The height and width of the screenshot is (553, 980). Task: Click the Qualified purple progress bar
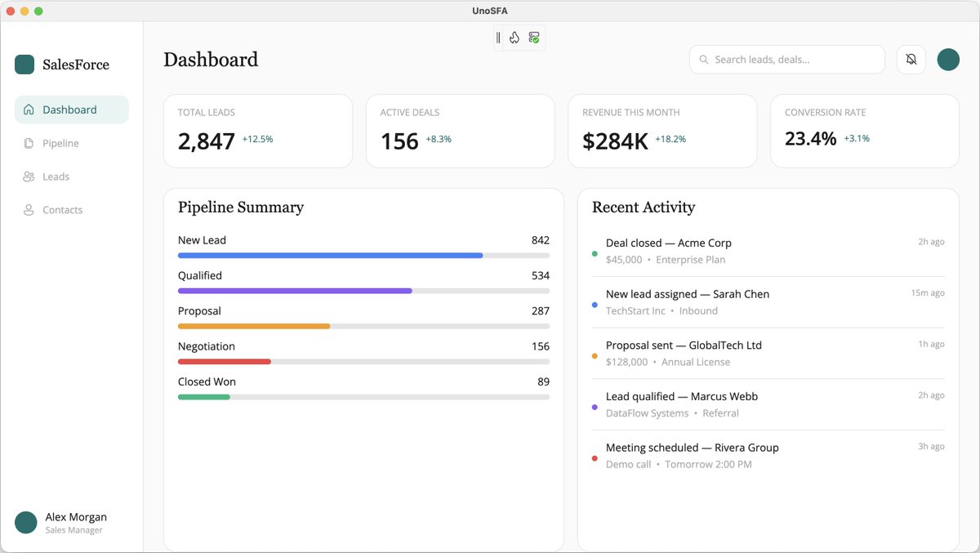(363, 291)
